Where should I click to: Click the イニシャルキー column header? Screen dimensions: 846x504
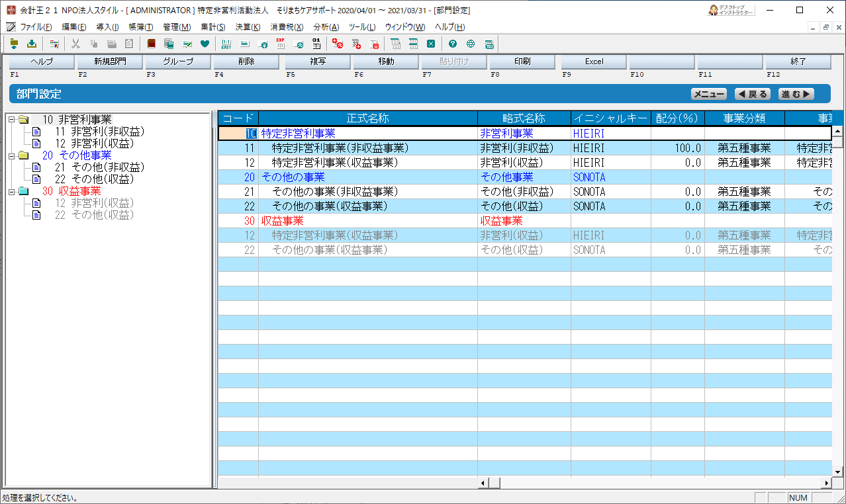click(611, 118)
